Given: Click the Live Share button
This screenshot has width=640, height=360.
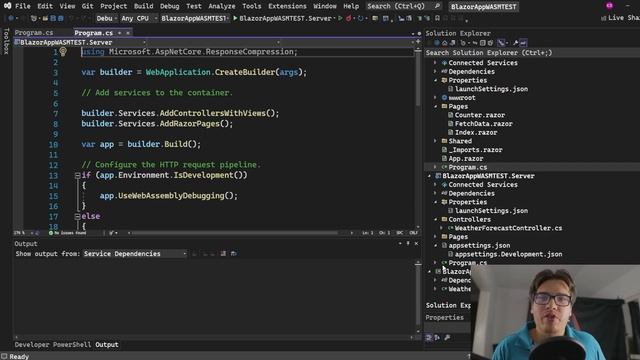Looking at the screenshot, I should [620, 18].
